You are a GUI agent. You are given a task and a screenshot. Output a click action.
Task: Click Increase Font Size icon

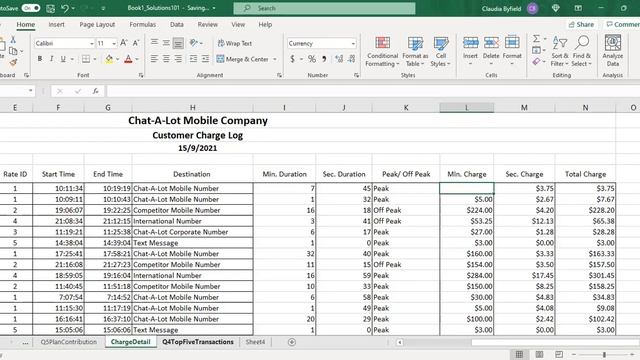click(124, 43)
